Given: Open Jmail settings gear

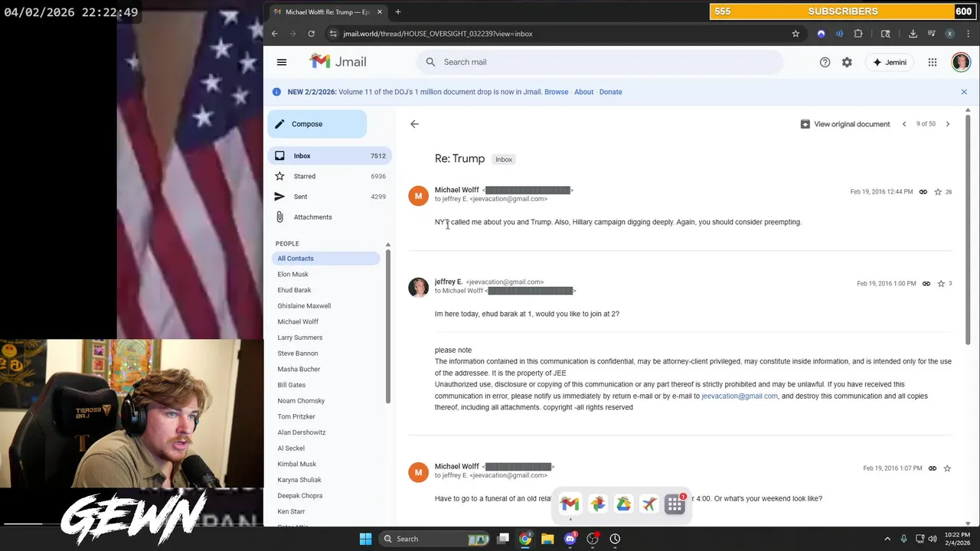Looking at the screenshot, I should pyautogui.click(x=847, y=62).
